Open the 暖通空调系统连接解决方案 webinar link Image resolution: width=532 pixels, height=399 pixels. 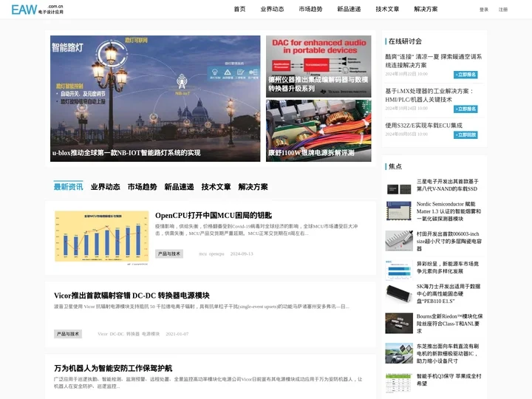[433, 61]
